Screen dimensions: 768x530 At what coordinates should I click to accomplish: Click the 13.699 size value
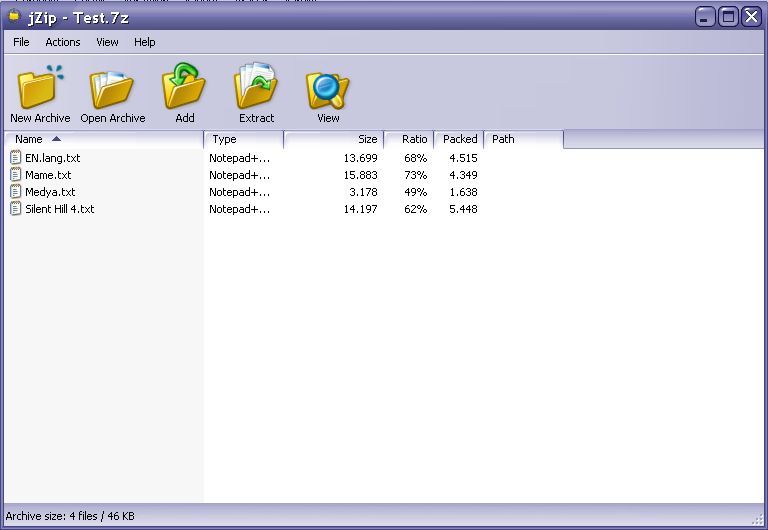(360, 158)
